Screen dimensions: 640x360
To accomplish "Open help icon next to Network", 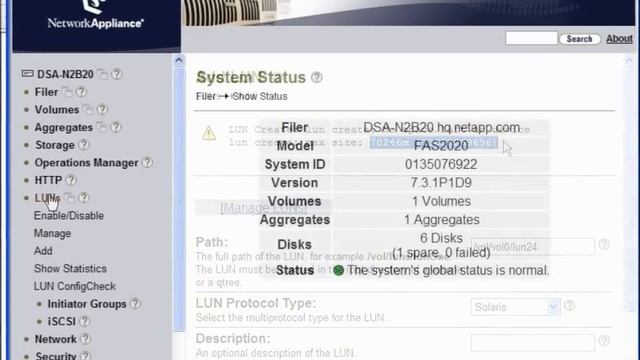I will [x=85, y=339].
